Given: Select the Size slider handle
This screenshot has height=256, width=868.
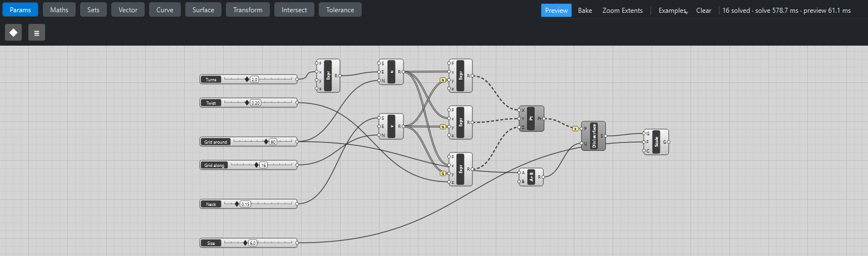Looking at the screenshot, I should tap(245, 243).
